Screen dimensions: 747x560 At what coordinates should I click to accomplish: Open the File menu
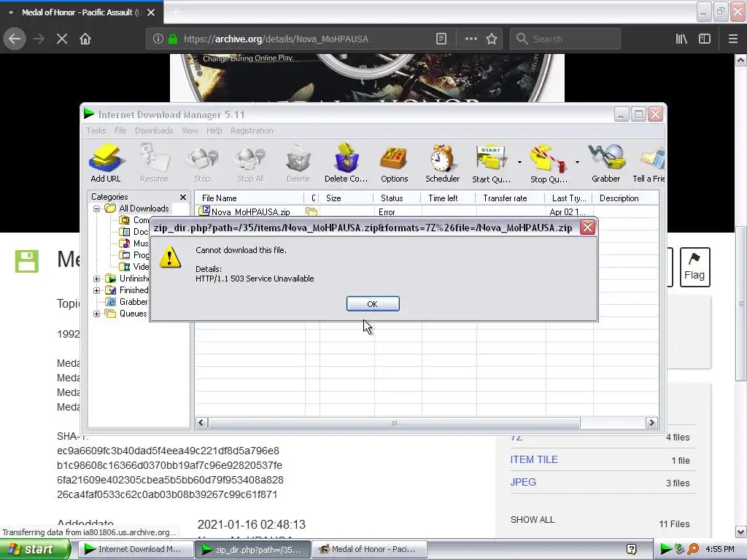(120, 131)
